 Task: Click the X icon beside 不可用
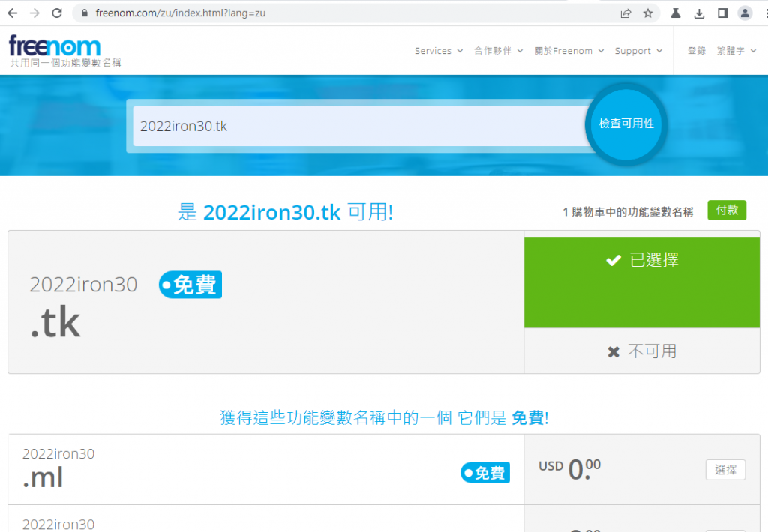(x=613, y=352)
